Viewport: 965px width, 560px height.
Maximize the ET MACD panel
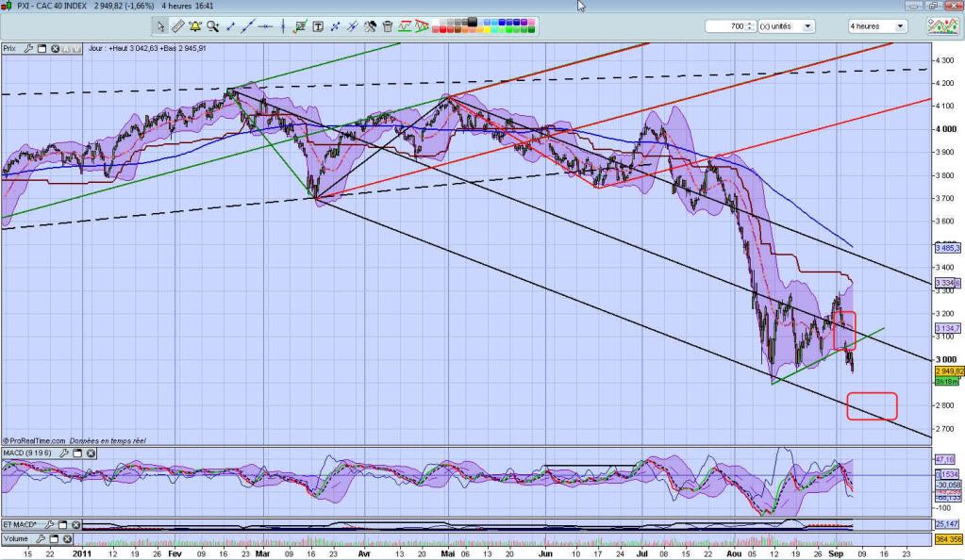(64, 524)
